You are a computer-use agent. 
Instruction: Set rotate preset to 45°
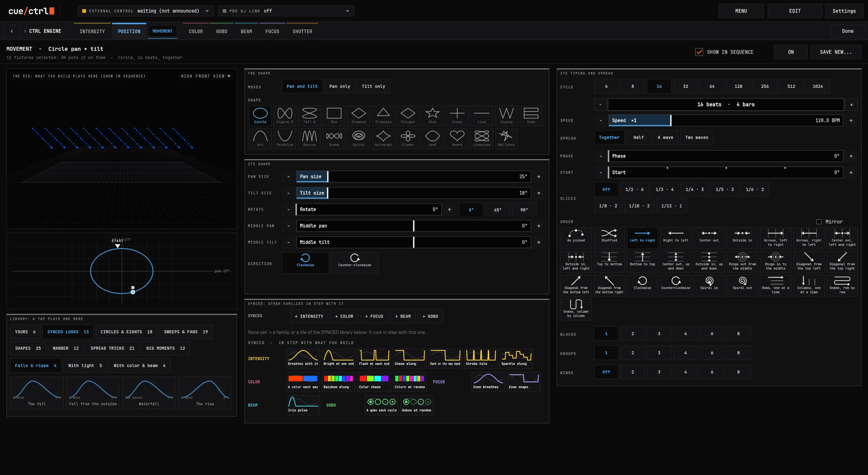[497, 210]
